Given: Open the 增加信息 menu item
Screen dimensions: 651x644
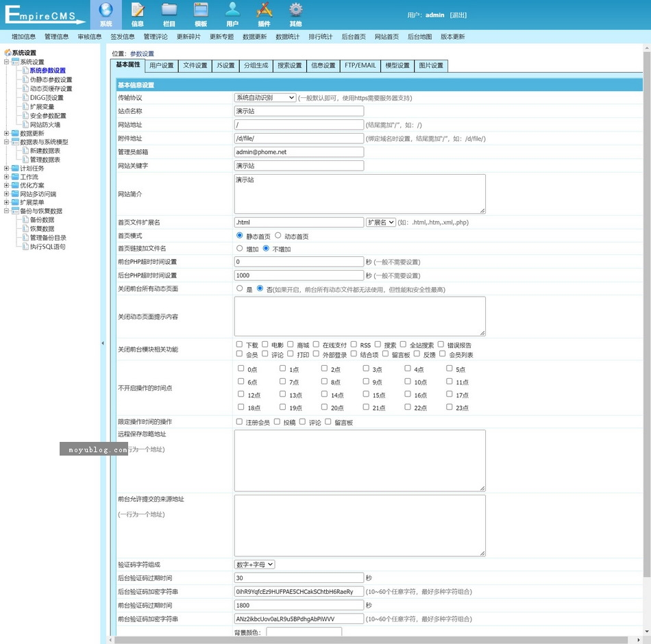Looking at the screenshot, I should pos(24,36).
